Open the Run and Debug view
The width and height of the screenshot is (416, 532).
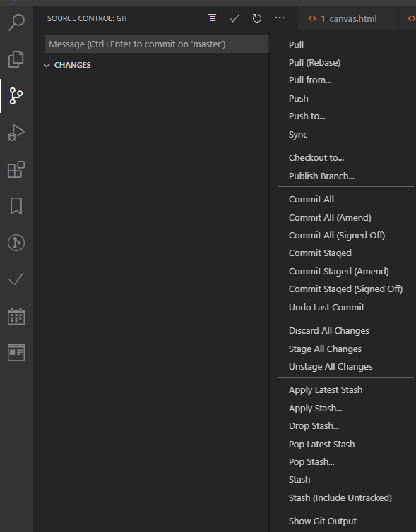(x=16, y=133)
